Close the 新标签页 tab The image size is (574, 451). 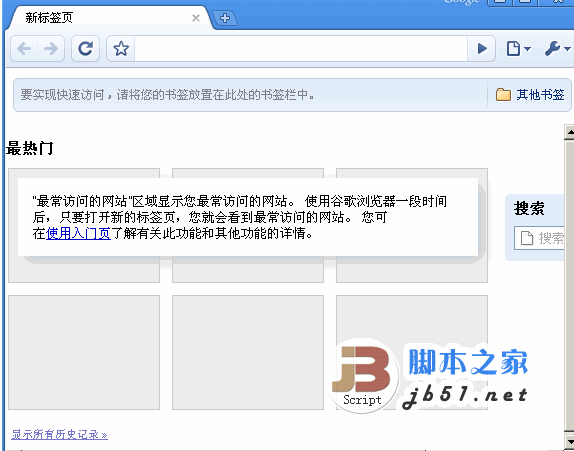(196, 18)
